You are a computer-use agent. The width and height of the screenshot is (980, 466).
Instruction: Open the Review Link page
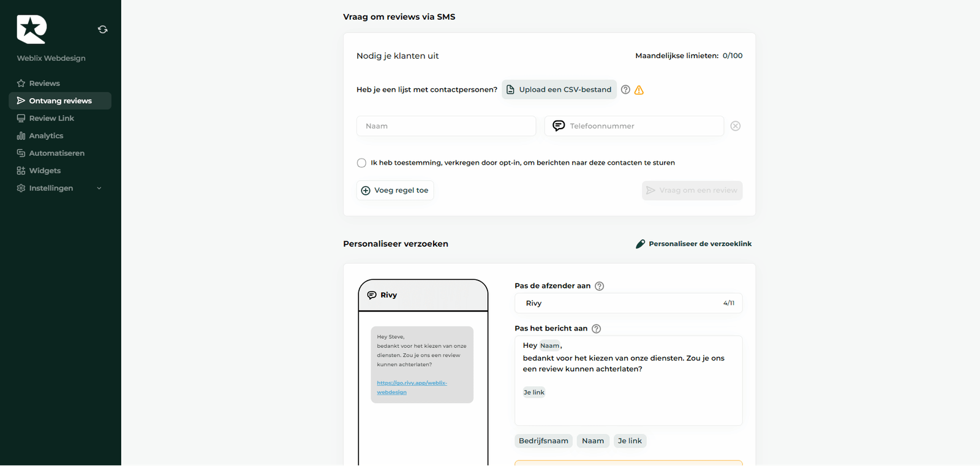[51, 118]
